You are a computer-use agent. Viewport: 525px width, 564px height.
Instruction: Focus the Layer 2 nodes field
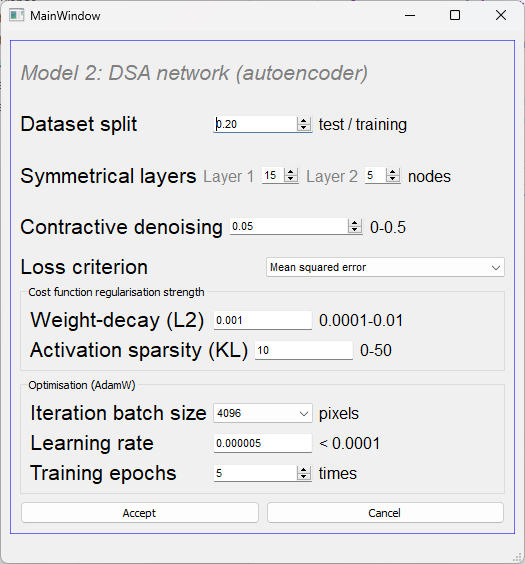375,176
